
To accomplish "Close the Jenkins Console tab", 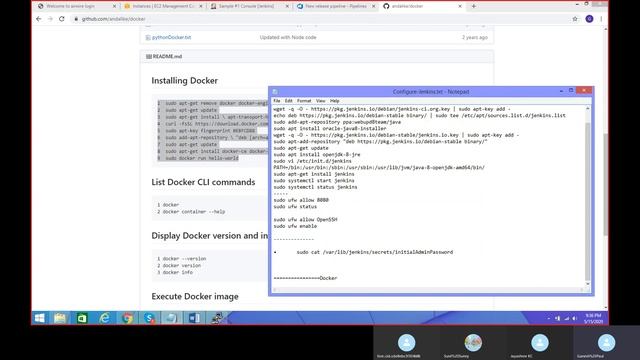I will pyautogui.click(x=287, y=6).
